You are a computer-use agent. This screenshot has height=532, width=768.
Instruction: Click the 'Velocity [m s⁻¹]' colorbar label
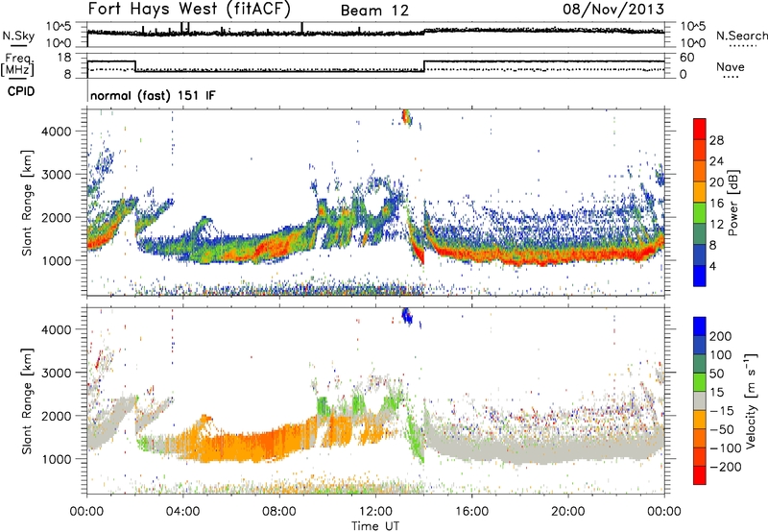[750, 400]
